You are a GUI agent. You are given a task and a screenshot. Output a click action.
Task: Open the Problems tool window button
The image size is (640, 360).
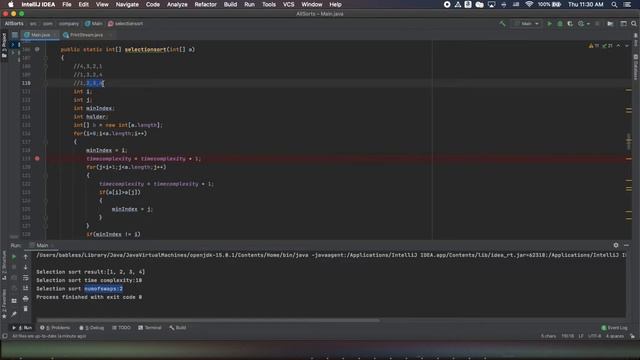click(x=55, y=328)
